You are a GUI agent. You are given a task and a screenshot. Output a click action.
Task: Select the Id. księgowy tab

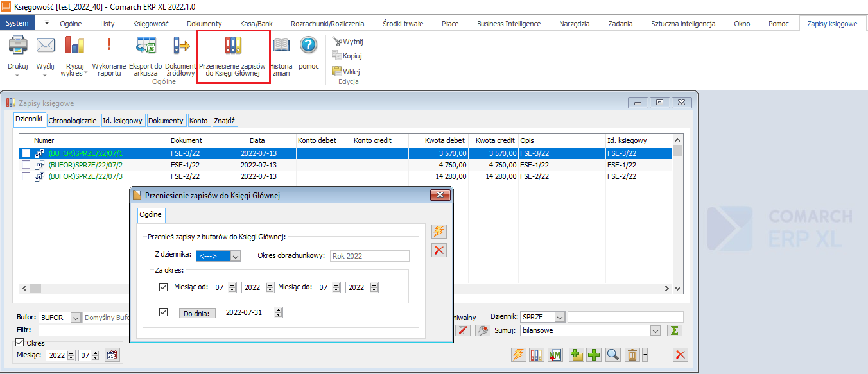(x=123, y=120)
